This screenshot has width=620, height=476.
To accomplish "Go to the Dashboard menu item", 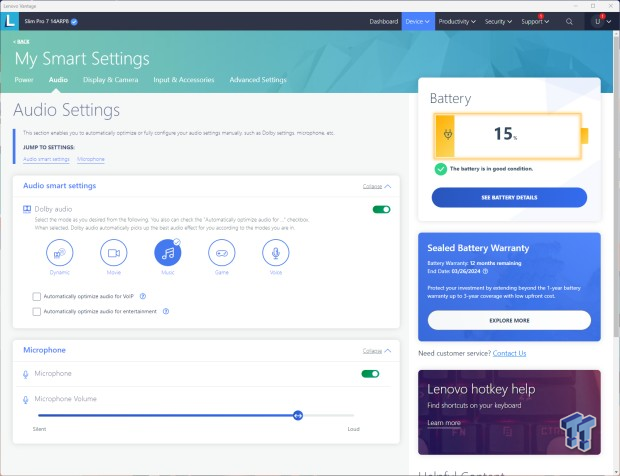I will [384, 22].
